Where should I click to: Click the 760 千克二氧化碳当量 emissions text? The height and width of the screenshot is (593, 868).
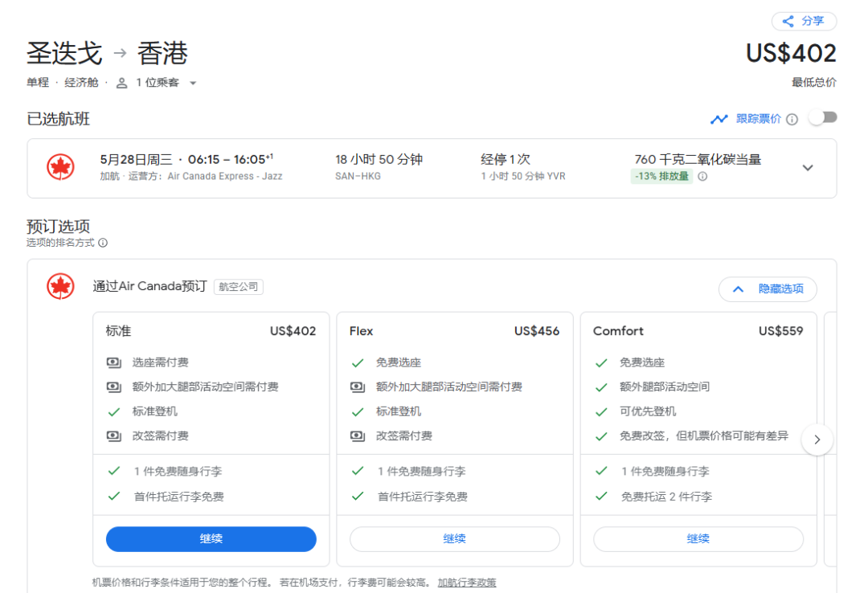click(698, 160)
